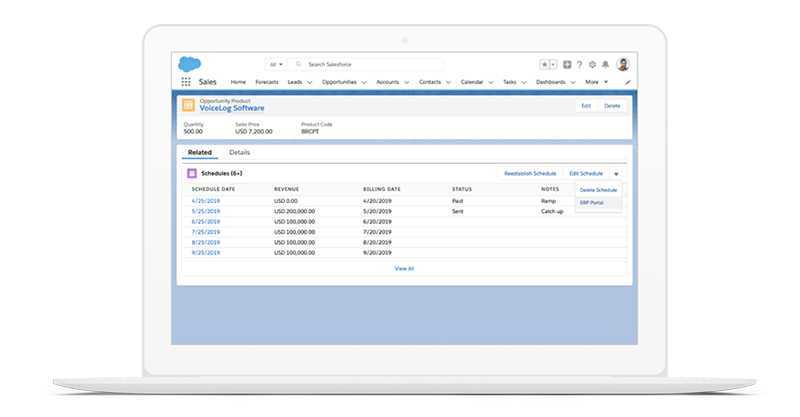
Task: Click the USD 200,000.00 revenue cell
Action: point(294,211)
